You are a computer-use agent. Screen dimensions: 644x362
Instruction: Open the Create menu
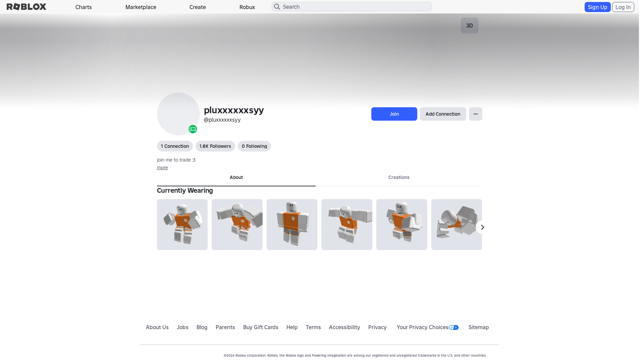pyautogui.click(x=198, y=7)
